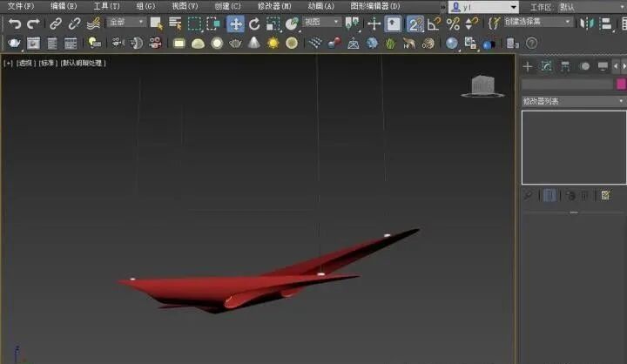
Task: Open 修改器(M) menu
Action: tap(274, 6)
